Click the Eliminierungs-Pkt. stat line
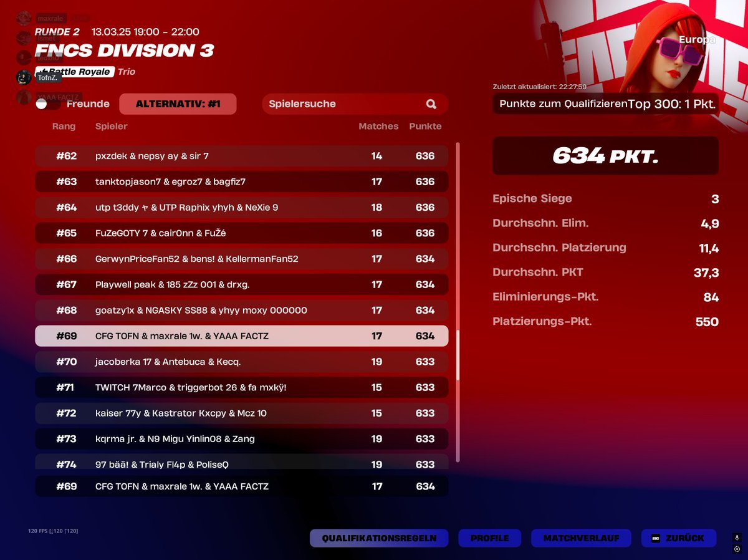748x560 pixels. pyautogui.click(x=605, y=297)
